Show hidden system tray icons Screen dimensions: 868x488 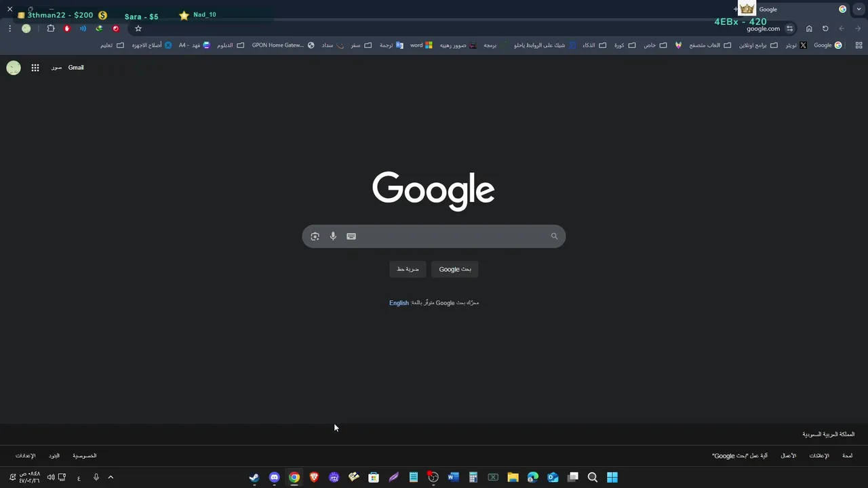click(111, 477)
